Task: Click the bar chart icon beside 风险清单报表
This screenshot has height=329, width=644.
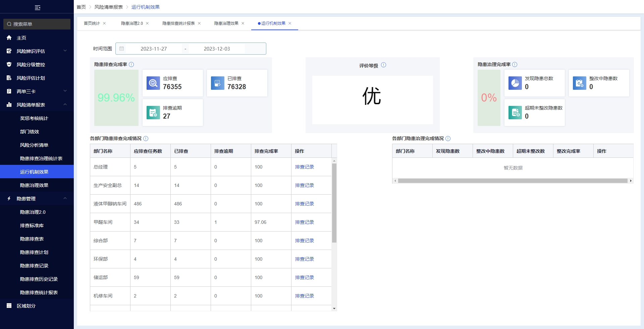Action: pos(9,105)
